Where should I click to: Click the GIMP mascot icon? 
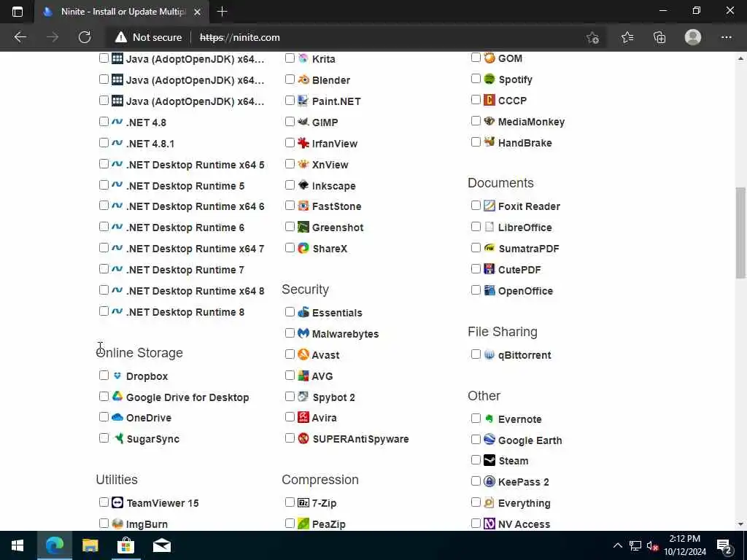(303, 122)
